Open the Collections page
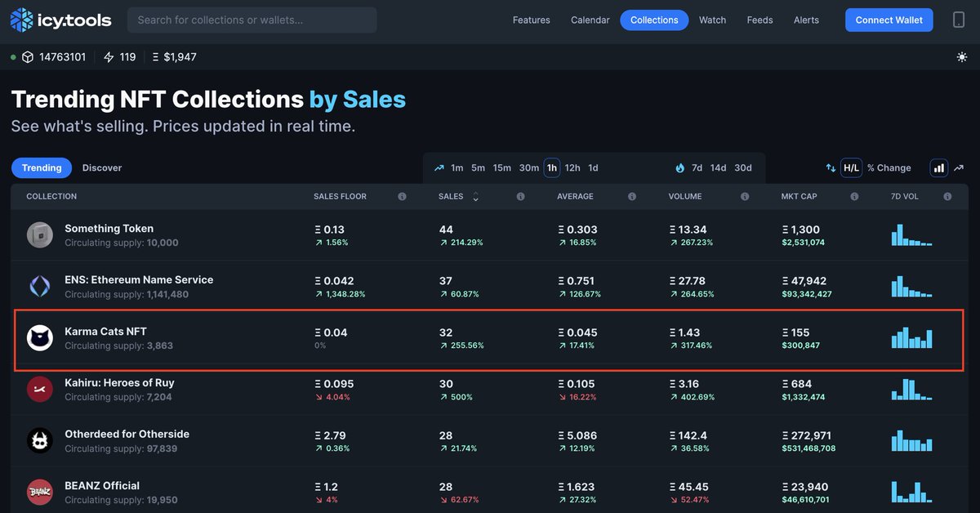The width and height of the screenshot is (980, 513). tap(654, 20)
